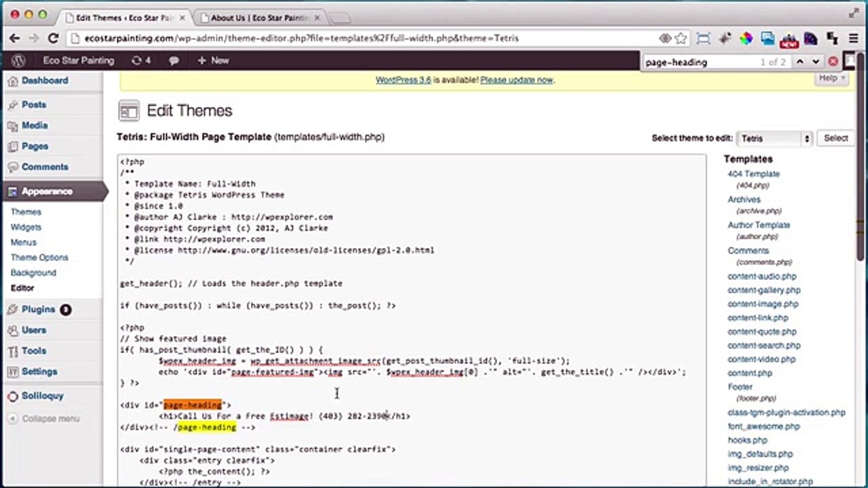Screen dimensions: 868x488
Task: Open the Tetris theme selector dropdown
Action: (x=774, y=138)
